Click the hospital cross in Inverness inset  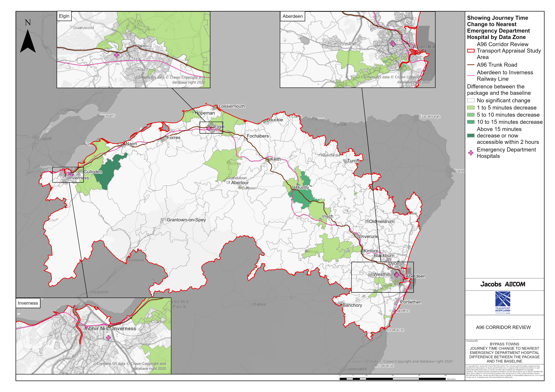click(x=108, y=337)
